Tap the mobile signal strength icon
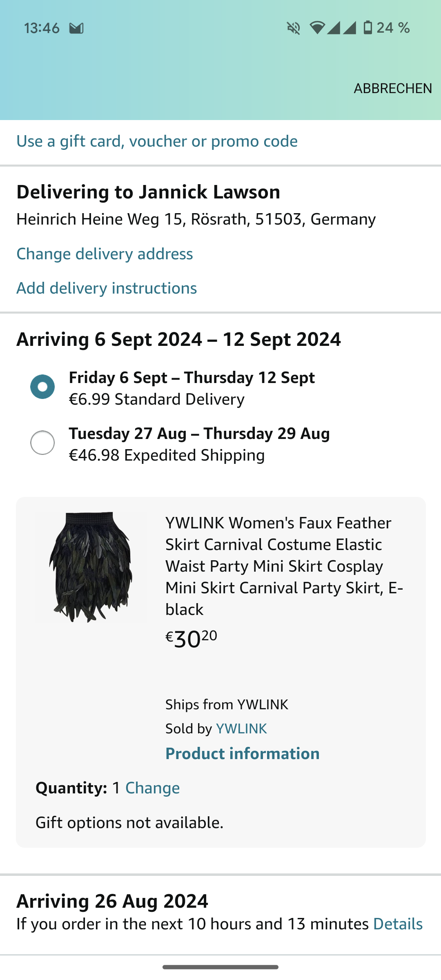This screenshot has width=441, height=980. click(341, 28)
